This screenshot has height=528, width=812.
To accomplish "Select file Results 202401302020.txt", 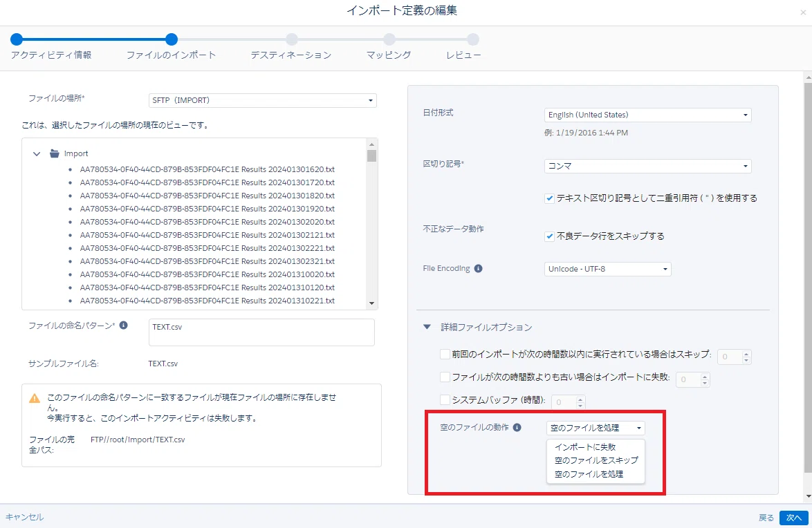I will point(207,222).
